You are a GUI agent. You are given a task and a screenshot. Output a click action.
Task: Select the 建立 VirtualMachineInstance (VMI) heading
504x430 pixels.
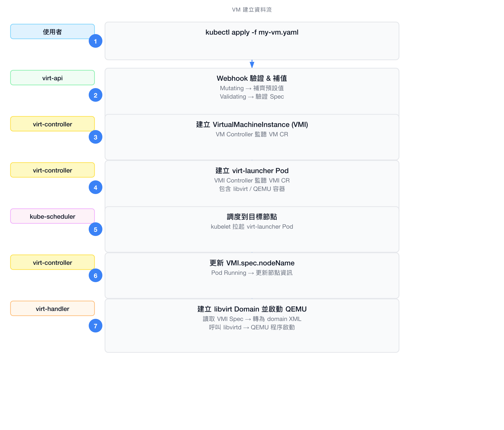(x=252, y=125)
